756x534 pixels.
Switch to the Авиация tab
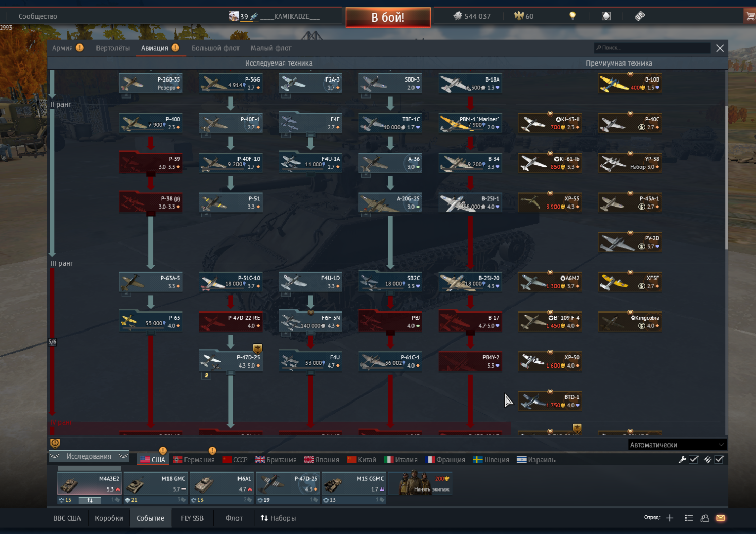click(154, 48)
